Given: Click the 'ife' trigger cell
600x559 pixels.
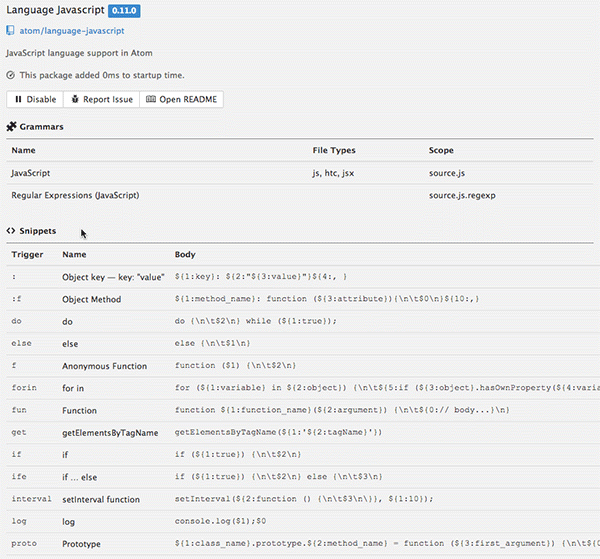Looking at the screenshot, I should point(19,476).
